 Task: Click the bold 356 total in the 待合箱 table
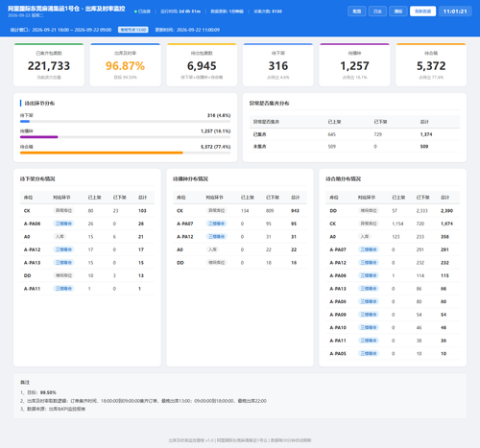444,237
